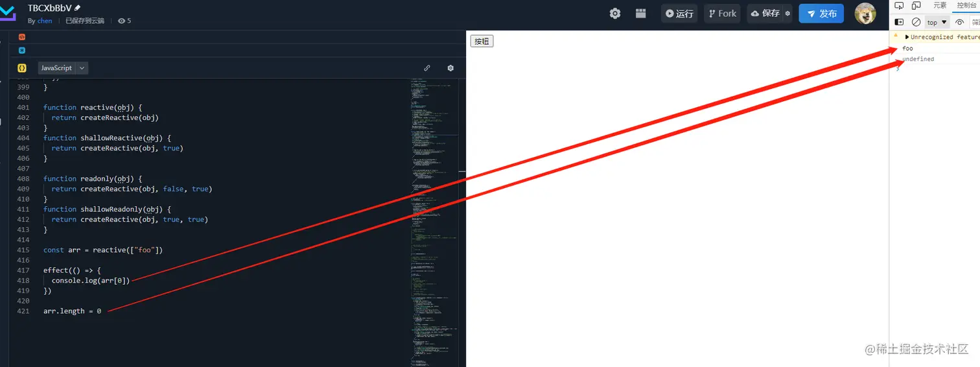Viewport: 980px width, 367px height.
Task: Open author chen's profile link
Action: (x=45, y=21)
